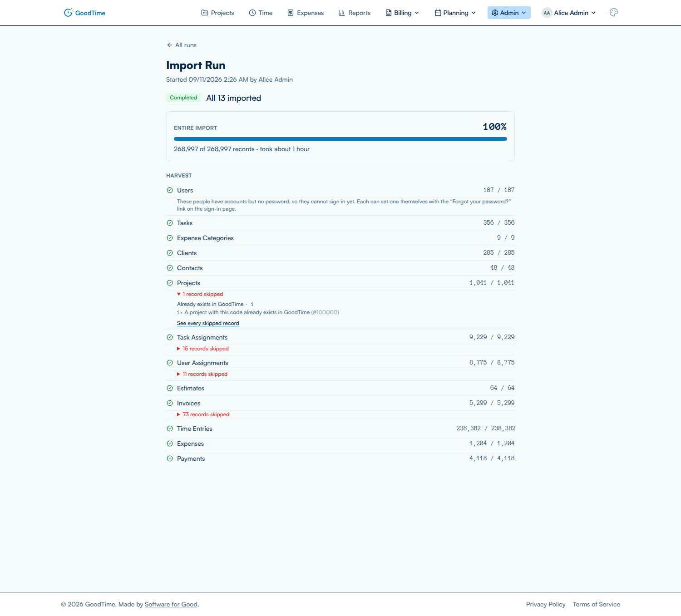This screenshot has width=681, height=616.
Task: Return to All runs link
Action: point(182,45)
